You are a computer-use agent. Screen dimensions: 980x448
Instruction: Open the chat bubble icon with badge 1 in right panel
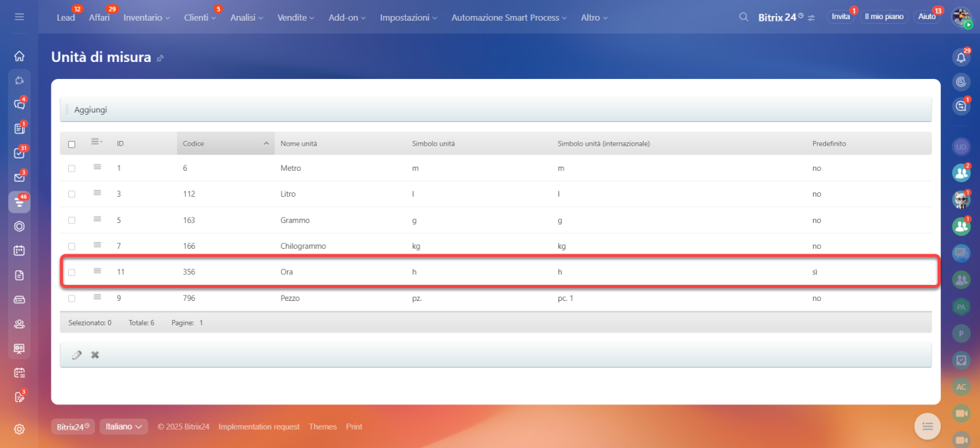(961, 106)
